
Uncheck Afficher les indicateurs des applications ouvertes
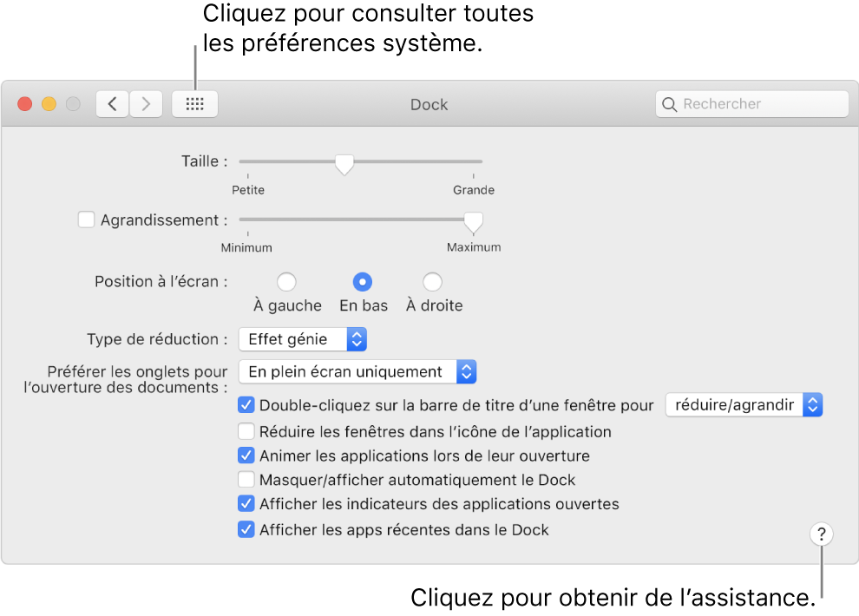point(246,504)
